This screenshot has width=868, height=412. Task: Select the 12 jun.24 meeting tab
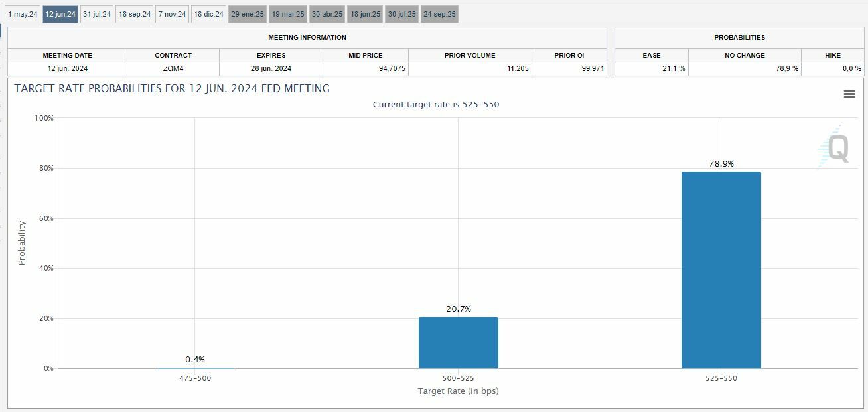point(60,14)
